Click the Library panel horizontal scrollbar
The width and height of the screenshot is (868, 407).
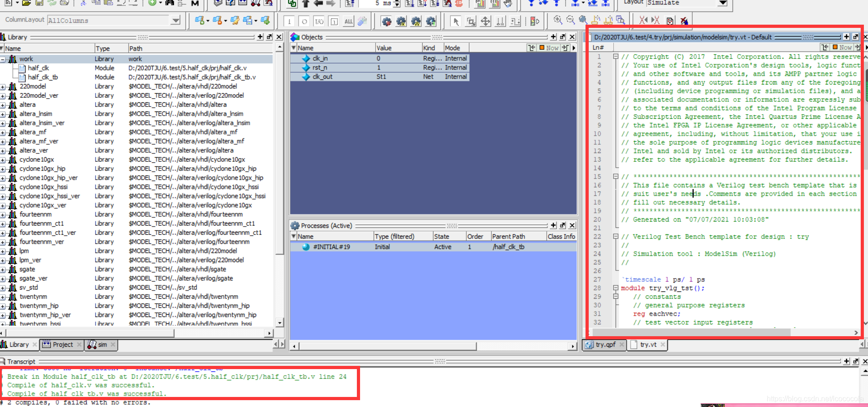coord(136,333)
